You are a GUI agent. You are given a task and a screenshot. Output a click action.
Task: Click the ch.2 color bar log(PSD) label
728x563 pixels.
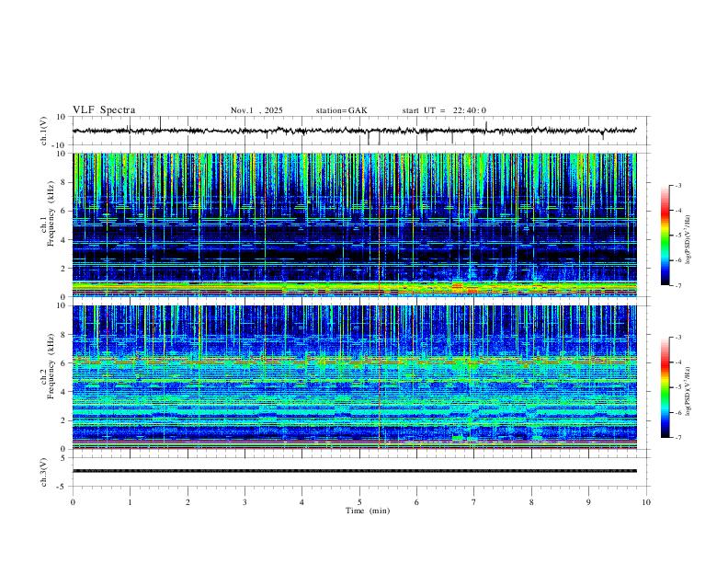coord(688,391)
